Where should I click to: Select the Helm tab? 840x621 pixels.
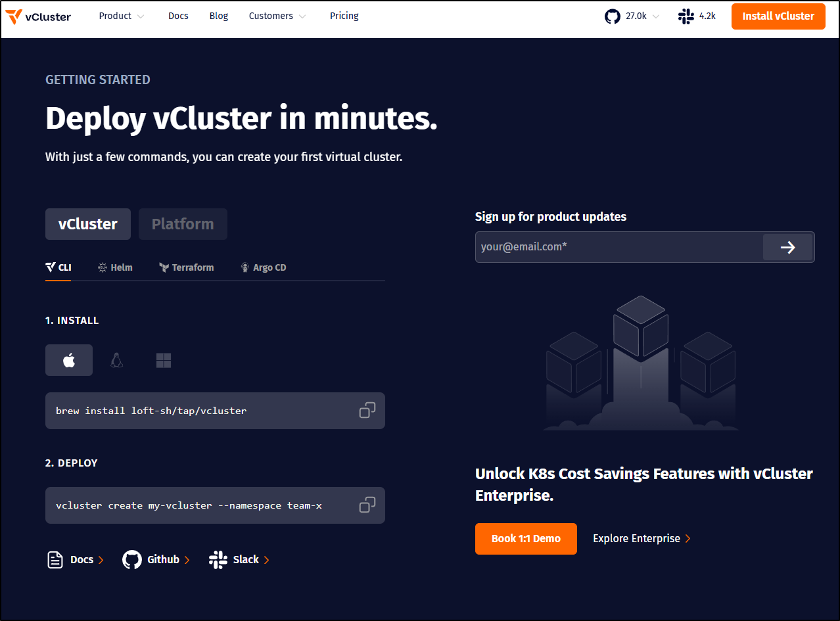(x=115, y=267)
